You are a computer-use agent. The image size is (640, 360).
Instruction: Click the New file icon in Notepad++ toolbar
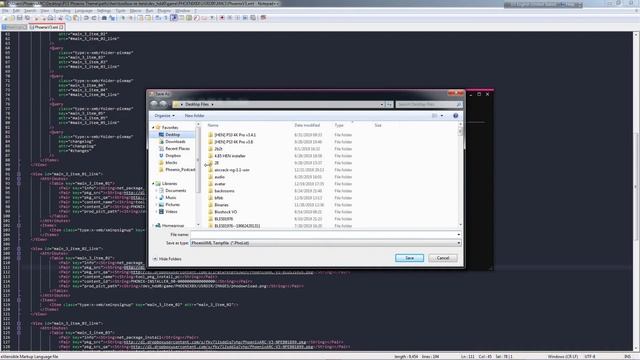tap(4, 18)
